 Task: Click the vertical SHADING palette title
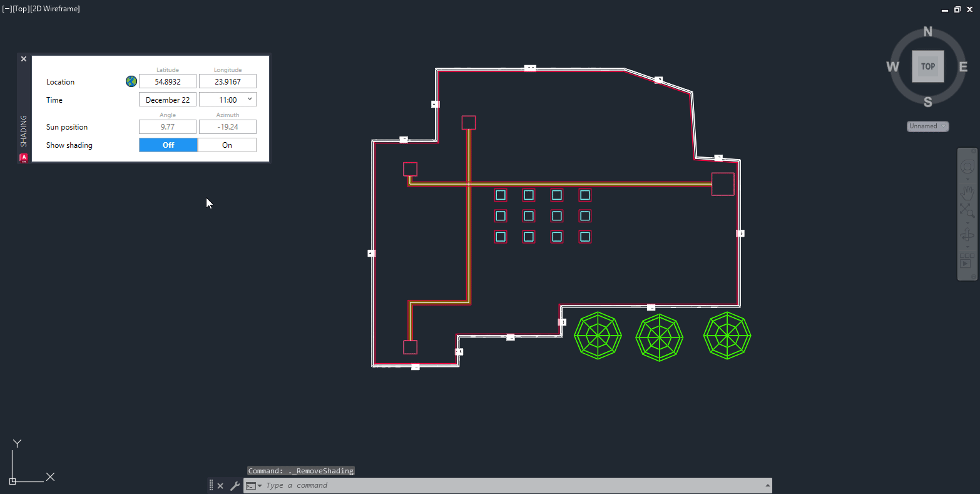24,131
